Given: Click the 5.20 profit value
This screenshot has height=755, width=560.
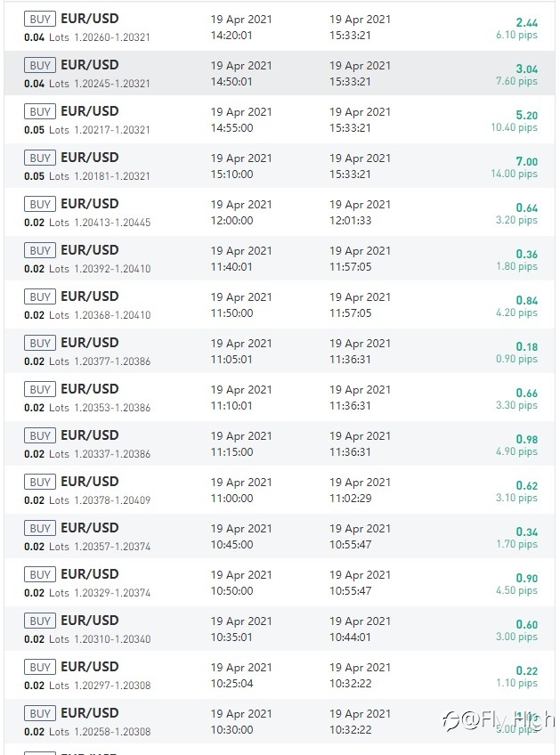Looking at the screenshot, I should [527, 116].
